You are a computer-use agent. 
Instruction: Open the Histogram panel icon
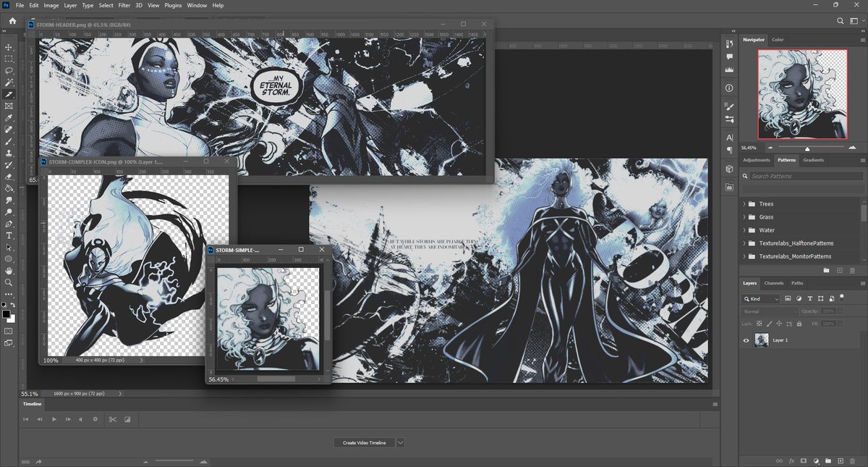(730, 70)
